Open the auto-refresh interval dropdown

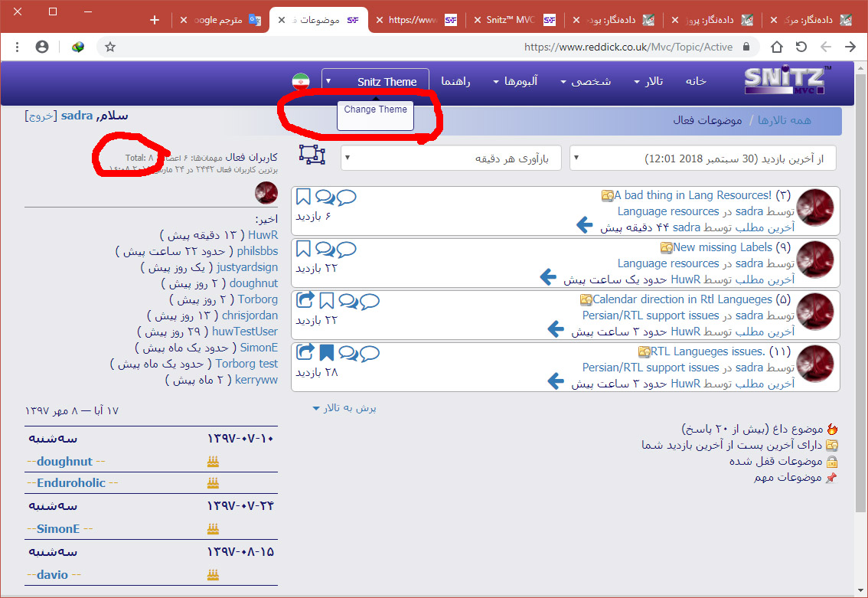tap(451, 158)
